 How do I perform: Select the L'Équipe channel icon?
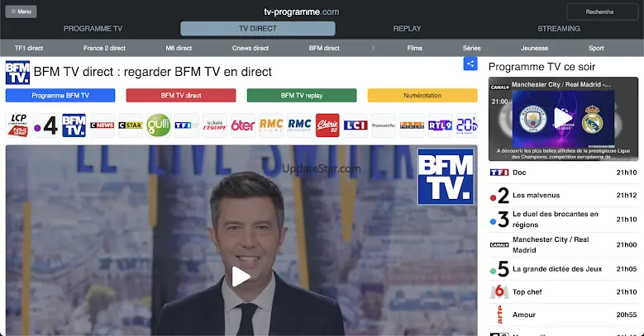pos(215,125)
